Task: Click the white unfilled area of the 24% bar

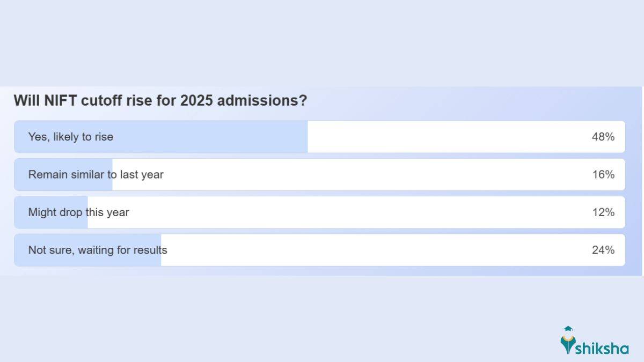Action: pyautogui.click(x=376, y=250)
